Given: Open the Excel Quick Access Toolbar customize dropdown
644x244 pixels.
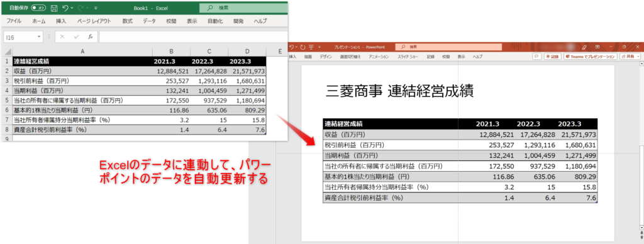Looking at the screenshot, I should 96,8.
